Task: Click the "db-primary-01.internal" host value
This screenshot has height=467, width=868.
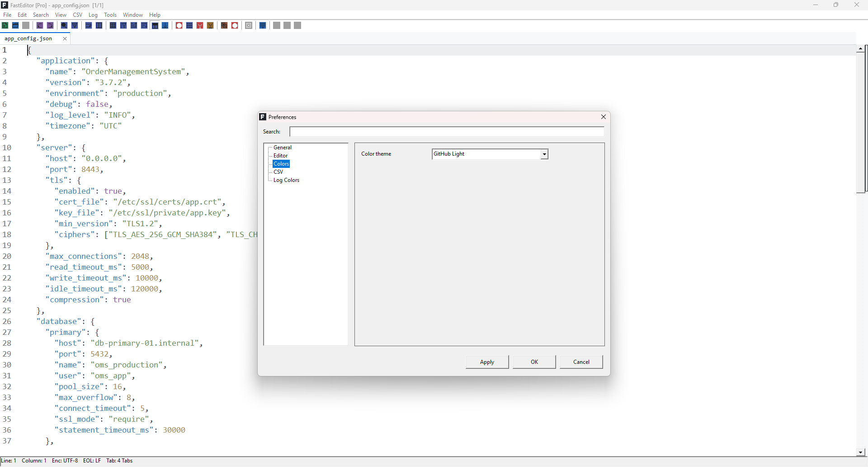Action: coord(145,343)
